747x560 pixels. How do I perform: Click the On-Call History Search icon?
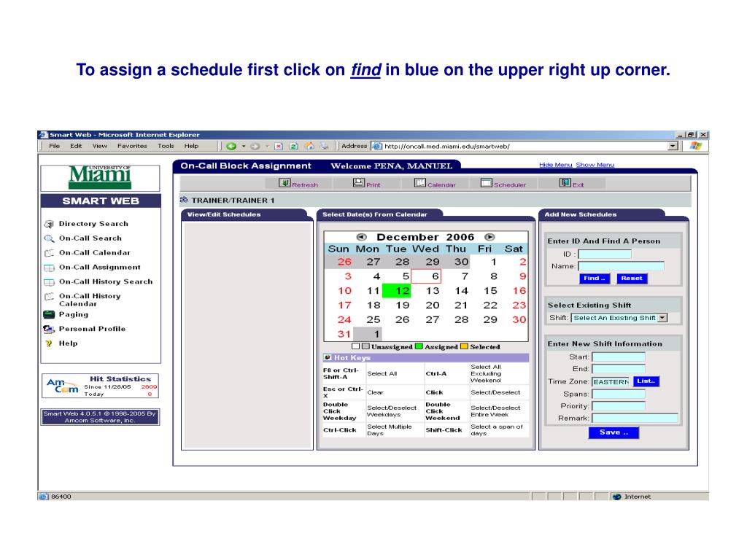[x=49, y=282]
